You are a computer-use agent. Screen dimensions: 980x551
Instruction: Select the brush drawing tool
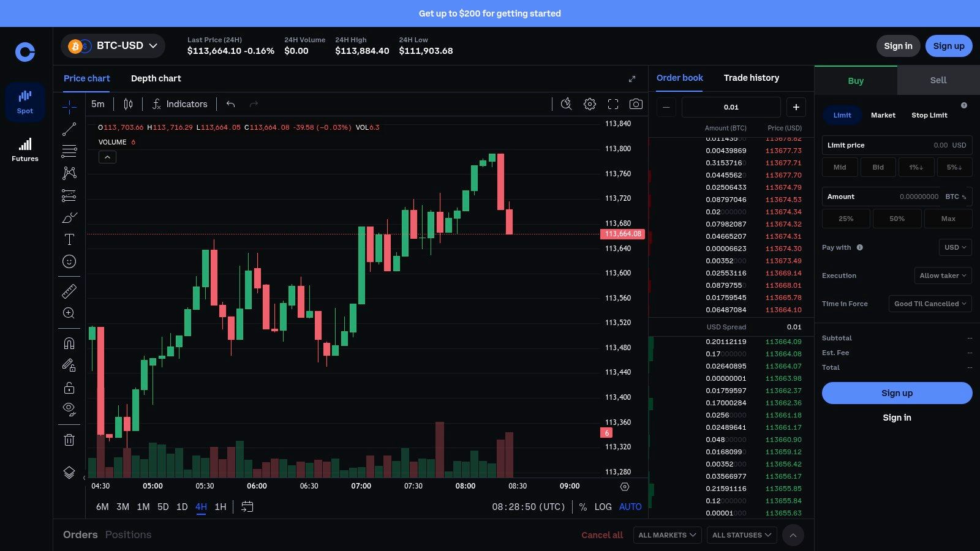(x=69, y=217)
